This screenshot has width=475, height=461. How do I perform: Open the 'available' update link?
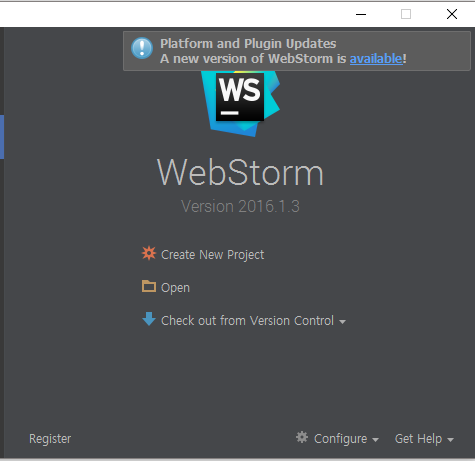tap(376, 59)
